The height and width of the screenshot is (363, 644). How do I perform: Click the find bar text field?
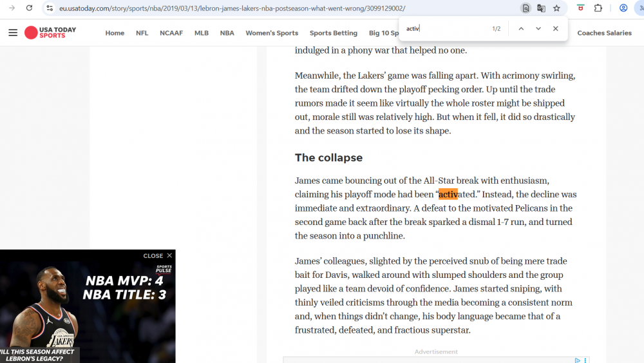[x=444, y=29]
